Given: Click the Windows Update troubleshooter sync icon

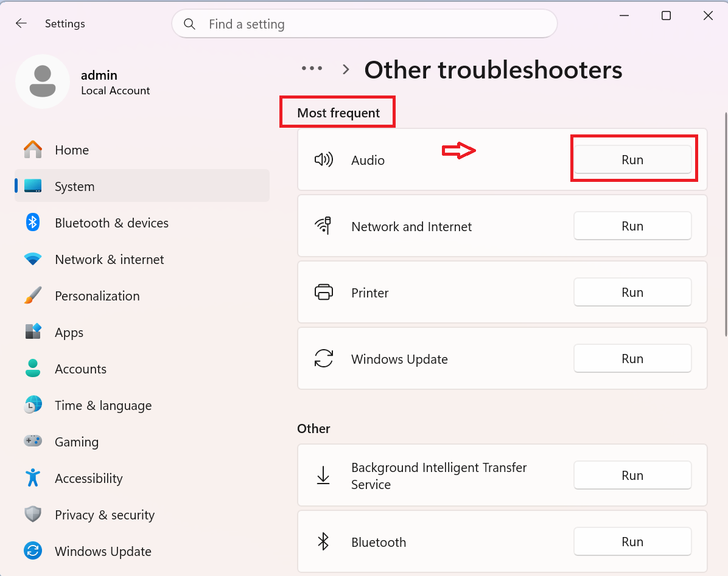Looking at the screenshot, I should [x=324, y=358].
